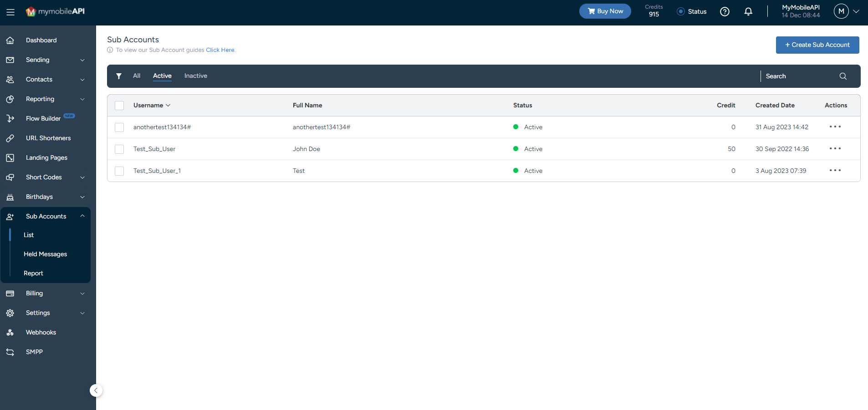Screen dimensions: 868x410
Task: Expand the Reporting menu chevron
Action: (82, 99)
